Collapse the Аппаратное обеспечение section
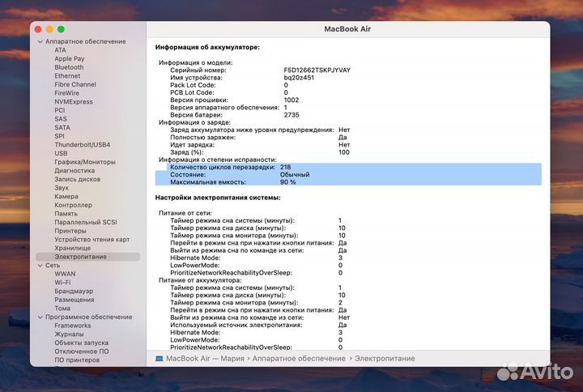The width and height of the screenshot is (583, 392). coord(40,41)
